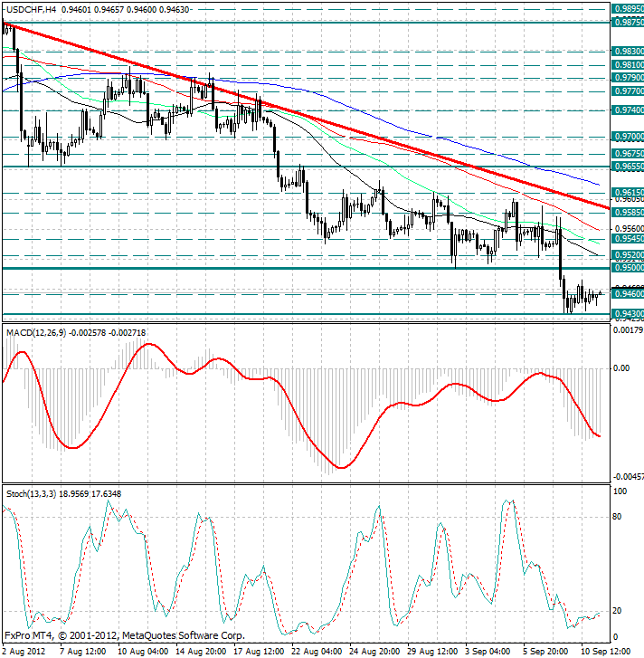Click the 0.9790 price axis label
Image resolution: width=644 pixels, height=658 pixels.
click(x=627, y=78)
